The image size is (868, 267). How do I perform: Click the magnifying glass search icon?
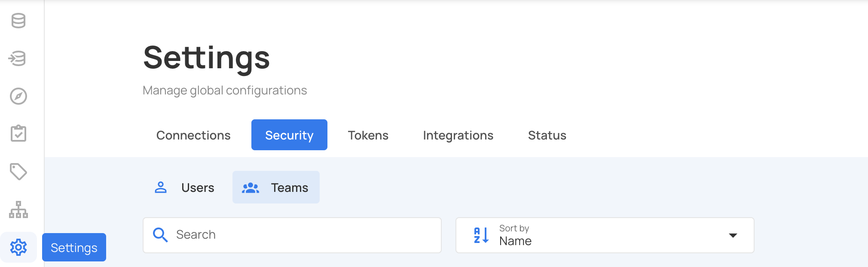160,235
